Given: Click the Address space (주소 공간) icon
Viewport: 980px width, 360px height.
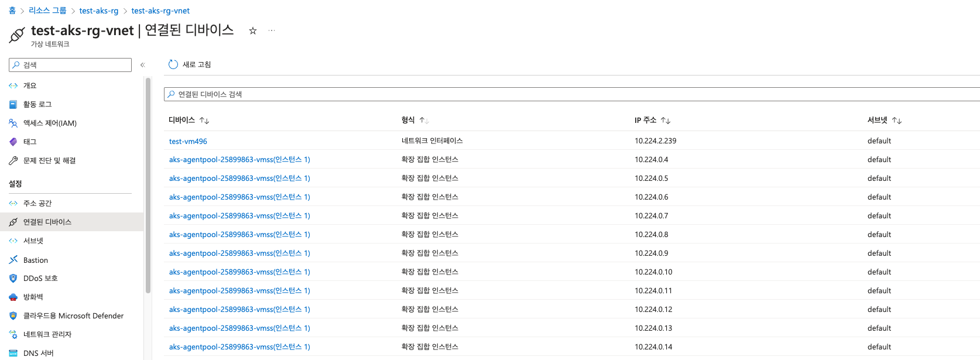Looking at the screenshot, I should point(13,203).
